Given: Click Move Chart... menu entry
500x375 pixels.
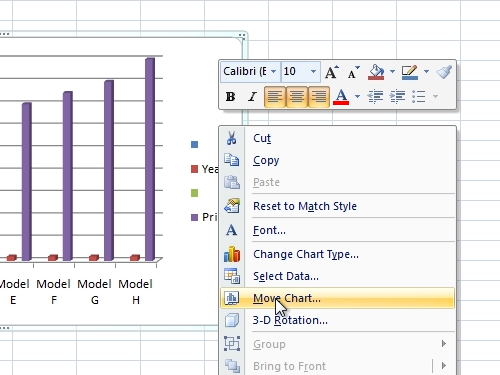Looking at the screenshot, I should click(x=337, y=298).
